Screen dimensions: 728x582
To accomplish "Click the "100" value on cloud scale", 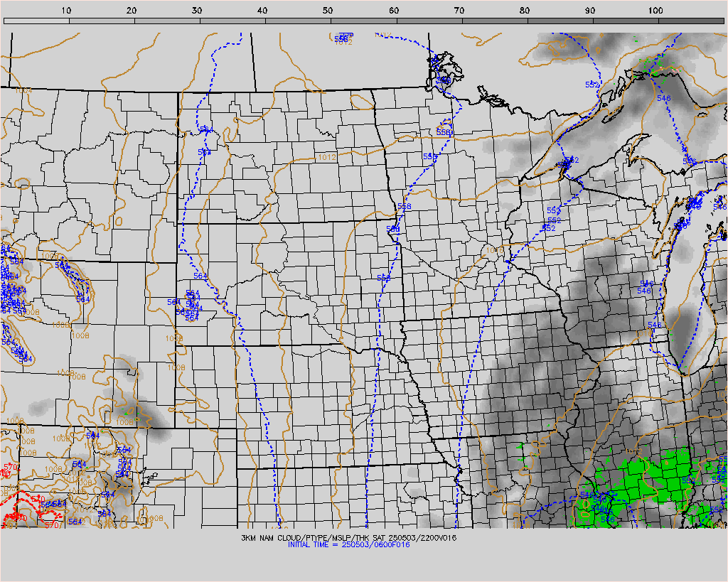I will click(655, 10).
